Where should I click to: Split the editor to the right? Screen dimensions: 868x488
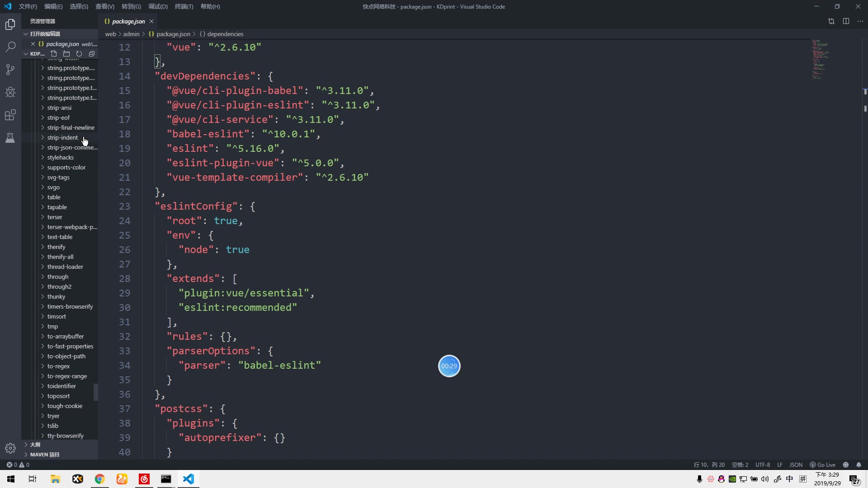pyautogui.click(x=846, y=21)
